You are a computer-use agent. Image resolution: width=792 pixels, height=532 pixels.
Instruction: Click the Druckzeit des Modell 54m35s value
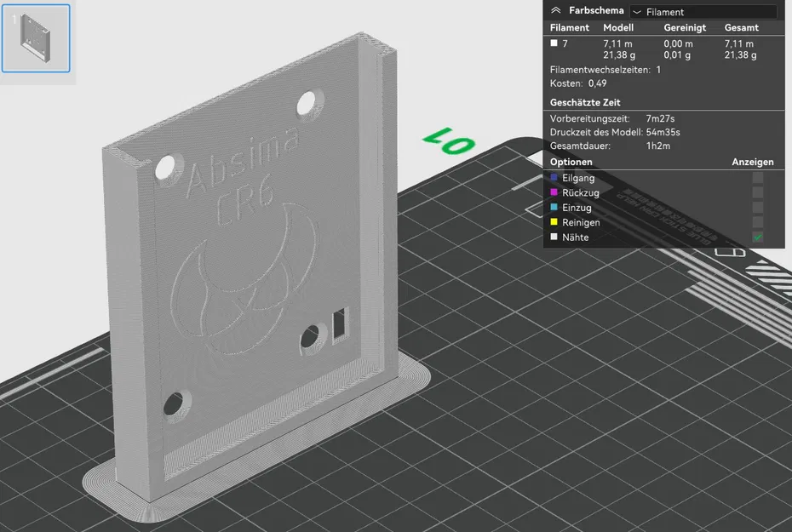pyautogui.click(x=663, y=132)
